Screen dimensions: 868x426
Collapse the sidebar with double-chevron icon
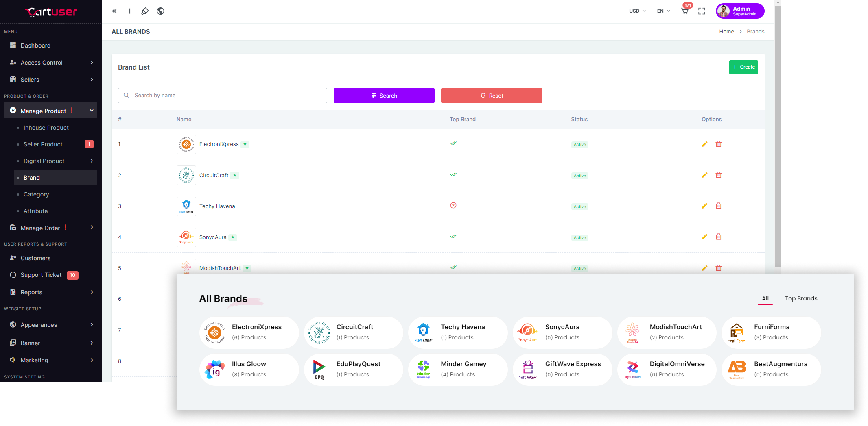(114, 11)
